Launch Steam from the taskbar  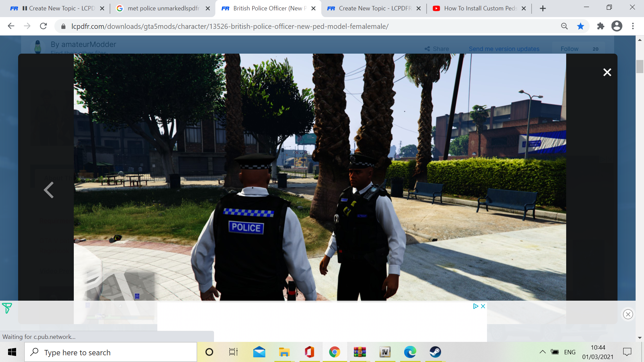[x=435, y=352]
